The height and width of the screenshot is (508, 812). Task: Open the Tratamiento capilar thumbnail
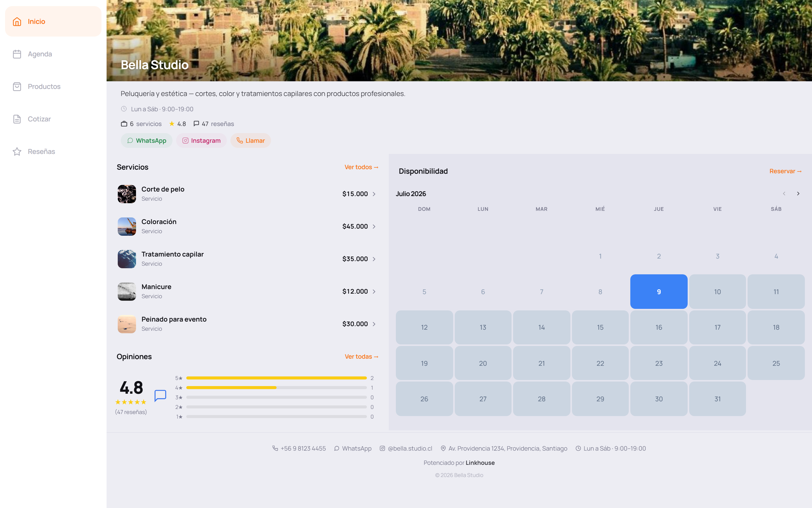point(127,259)
